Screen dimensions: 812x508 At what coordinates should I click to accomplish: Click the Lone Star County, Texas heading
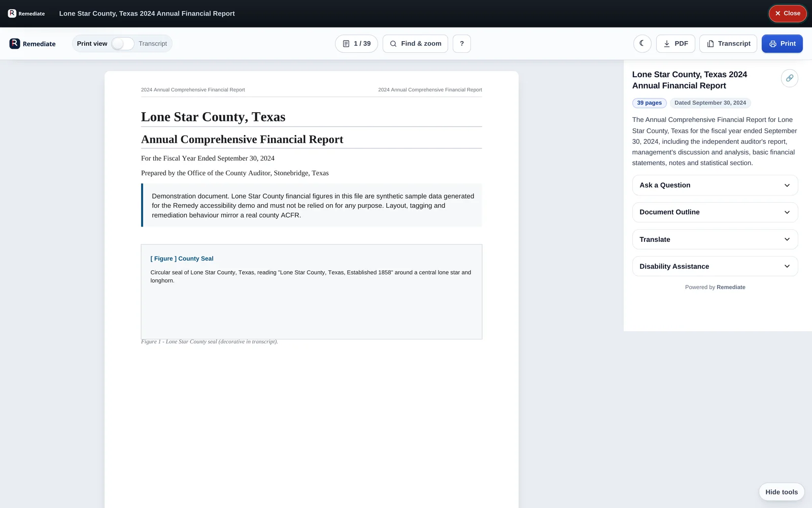(x=213, y=117)
